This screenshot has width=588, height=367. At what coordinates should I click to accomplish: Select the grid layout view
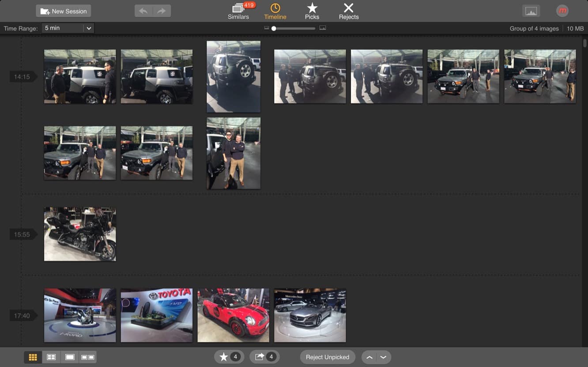(33, 357)
